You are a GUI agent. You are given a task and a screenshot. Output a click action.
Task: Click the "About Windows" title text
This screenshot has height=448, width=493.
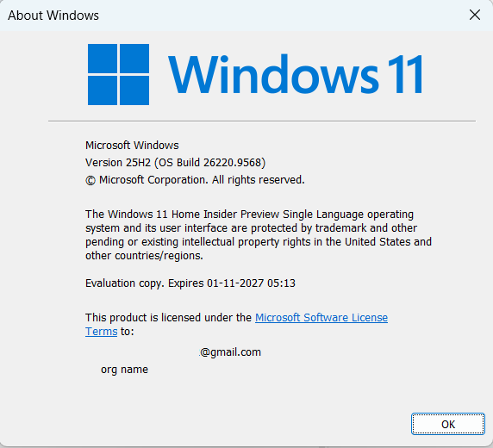click(53, 16)
